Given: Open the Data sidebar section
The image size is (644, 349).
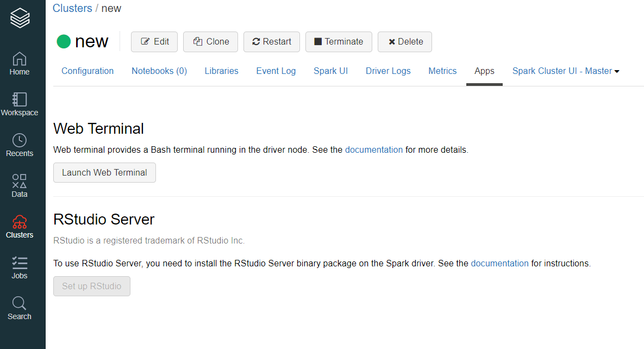Looking at the screenshot, I should click(20, 186).
